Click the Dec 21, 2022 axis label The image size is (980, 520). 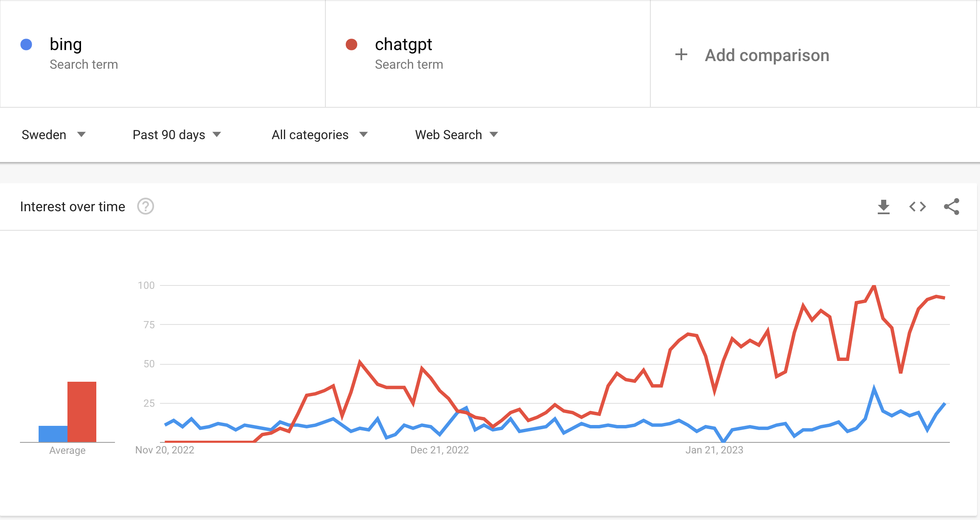coord(440,450)
